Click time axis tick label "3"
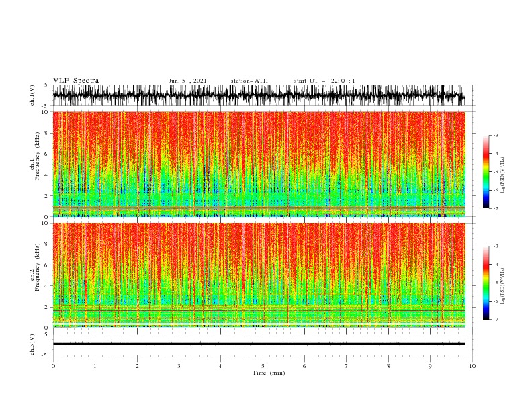This screenshot has width=532, height=411. (179, 366)
